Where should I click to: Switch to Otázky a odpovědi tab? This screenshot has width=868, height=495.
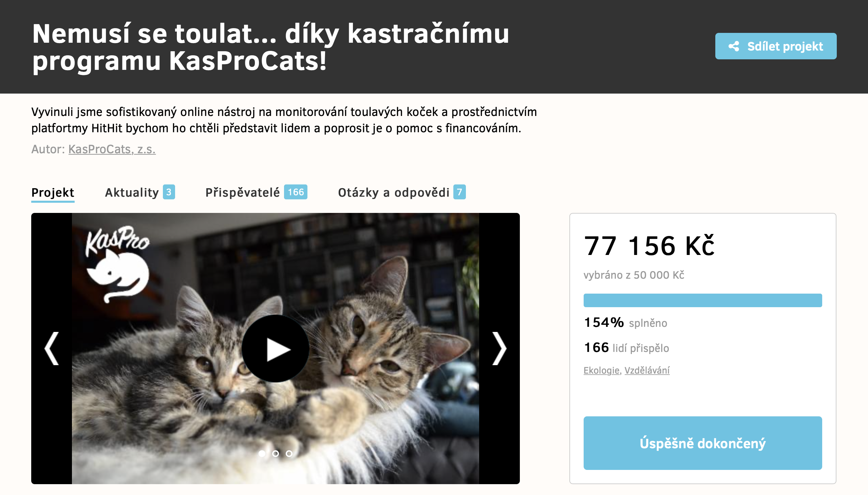pyautogui.click(x=394, y=193)
